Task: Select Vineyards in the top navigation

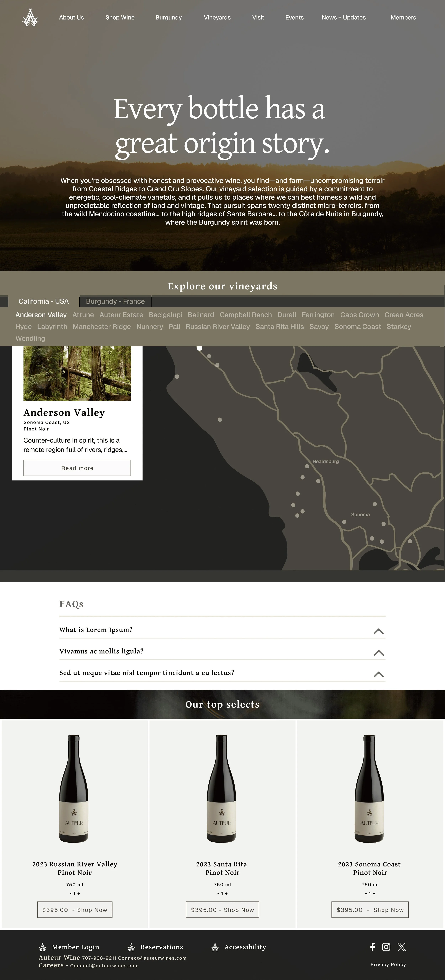Action: pos(217,17)
